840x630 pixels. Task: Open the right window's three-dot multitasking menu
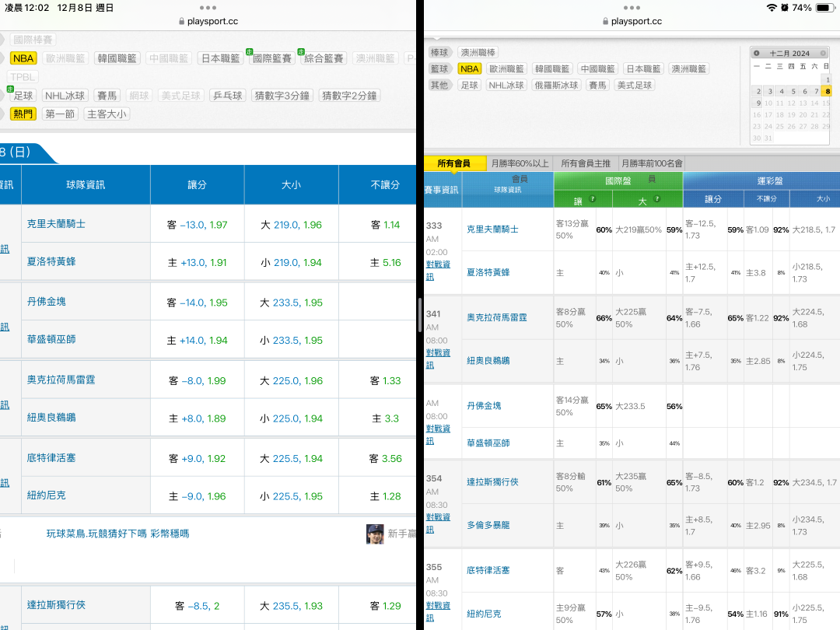(x=632, y=8)
